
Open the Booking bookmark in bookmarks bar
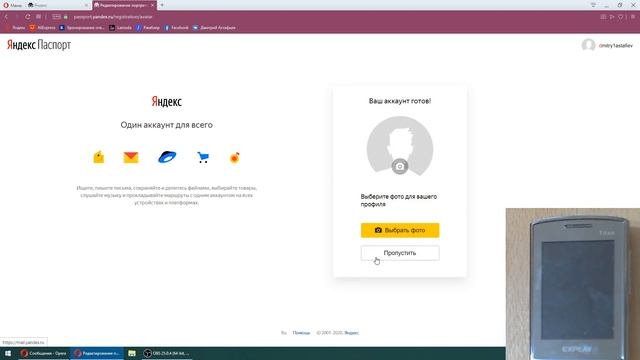click(82, 28)
